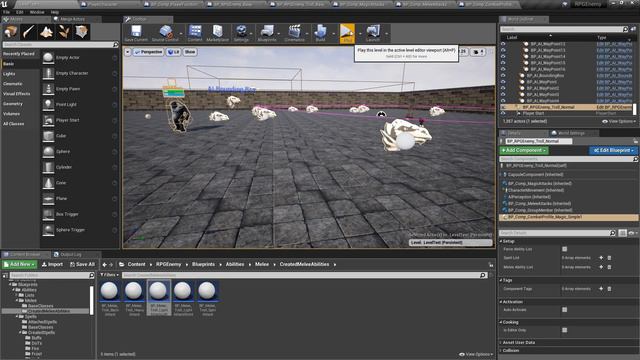Open the Add New dropdown

coord(20,264)
